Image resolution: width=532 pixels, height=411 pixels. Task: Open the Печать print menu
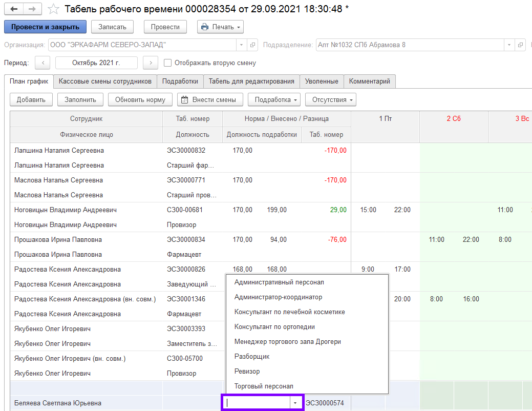[220, 27]
